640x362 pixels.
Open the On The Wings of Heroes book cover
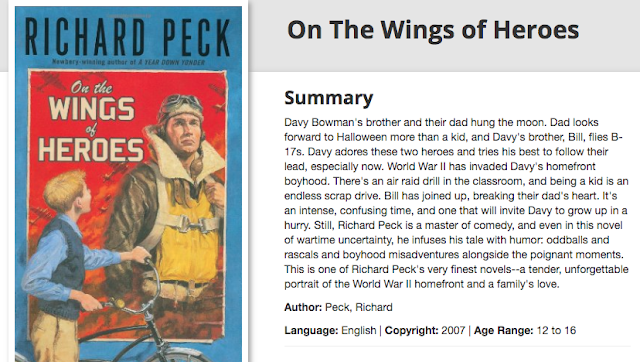point(128,184)
